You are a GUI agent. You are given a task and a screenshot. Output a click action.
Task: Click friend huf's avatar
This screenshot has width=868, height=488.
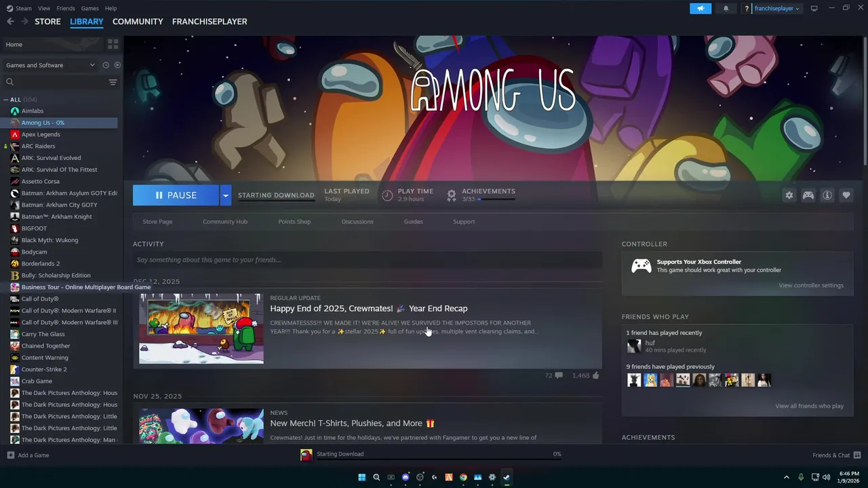[633, 346]
